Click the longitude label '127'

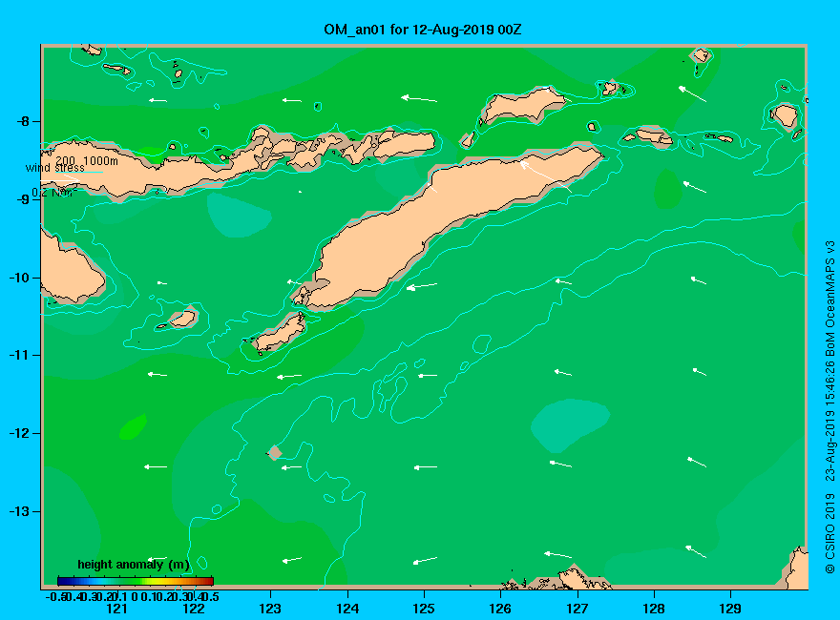(x=577, y=609)
